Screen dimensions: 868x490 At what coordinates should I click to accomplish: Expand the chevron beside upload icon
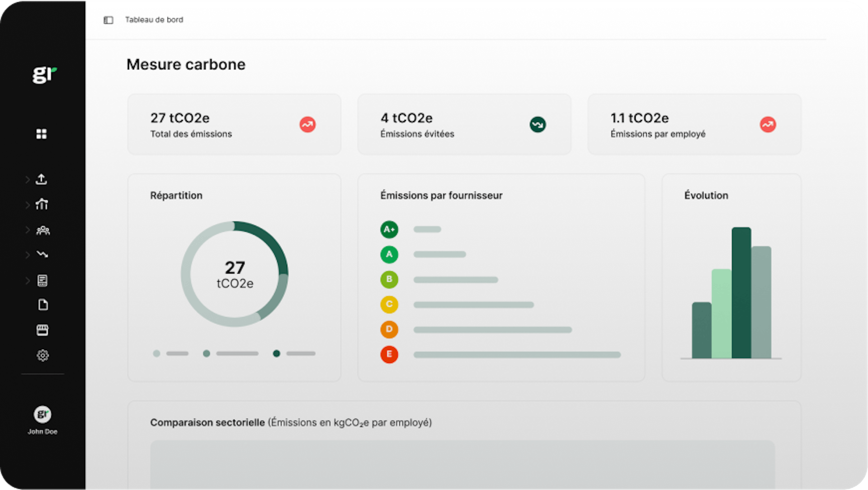28,180
